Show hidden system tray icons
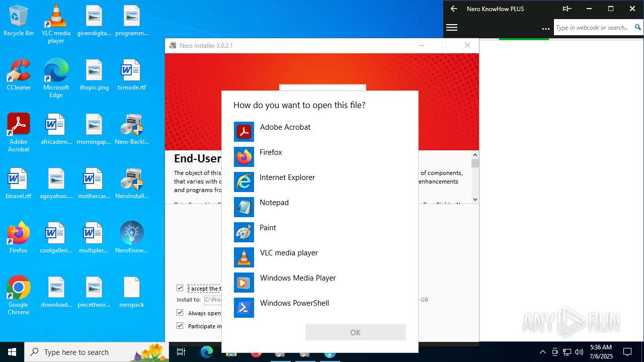 [x=542, y=352]
